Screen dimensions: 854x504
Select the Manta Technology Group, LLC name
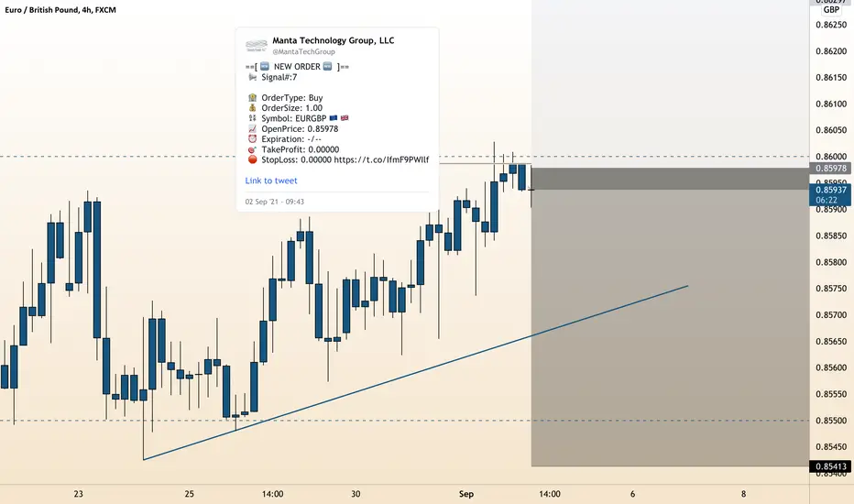pyautogui.click(x=334, y=40)
